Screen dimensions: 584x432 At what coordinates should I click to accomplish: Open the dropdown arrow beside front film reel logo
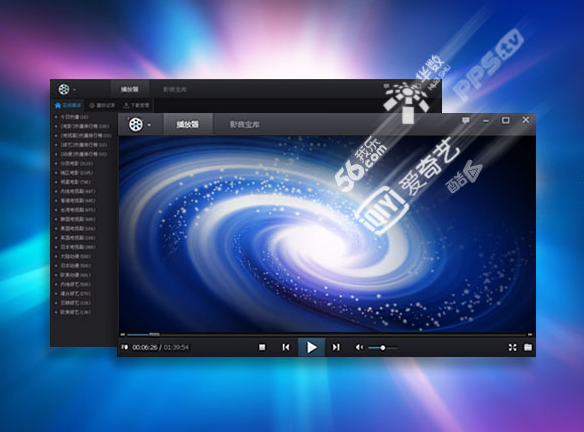click(x=149, y=125)
